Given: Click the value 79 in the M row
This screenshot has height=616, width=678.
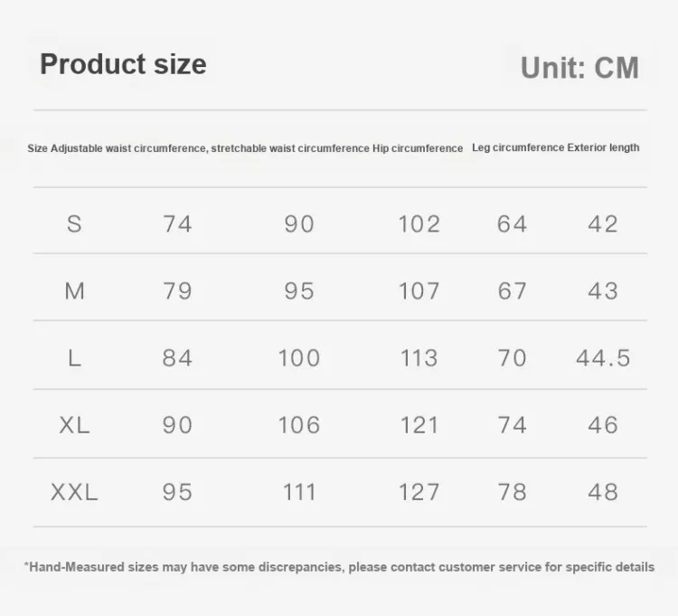Looking at the screenshot, I should [177, 290].
